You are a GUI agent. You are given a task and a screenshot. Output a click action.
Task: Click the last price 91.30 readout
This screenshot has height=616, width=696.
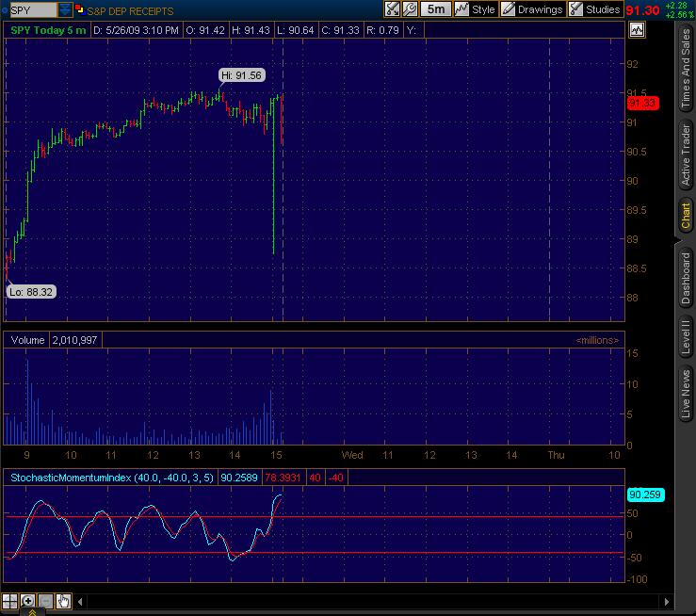[642, 10]
